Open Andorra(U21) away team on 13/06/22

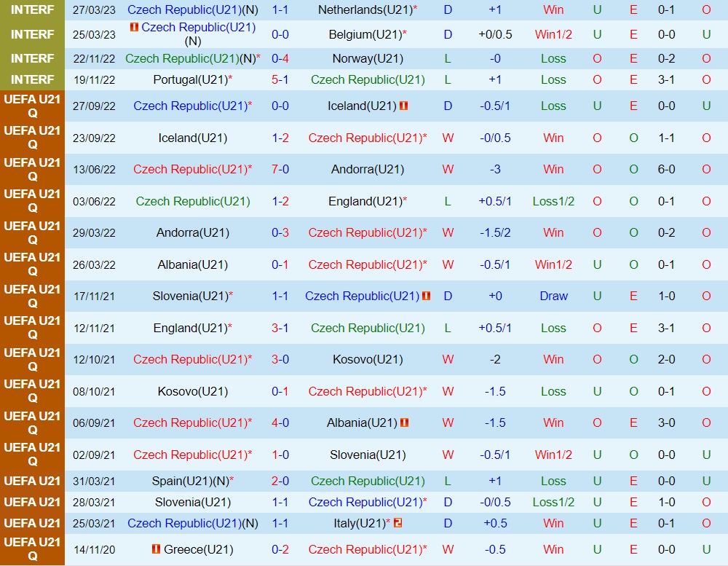368,169
